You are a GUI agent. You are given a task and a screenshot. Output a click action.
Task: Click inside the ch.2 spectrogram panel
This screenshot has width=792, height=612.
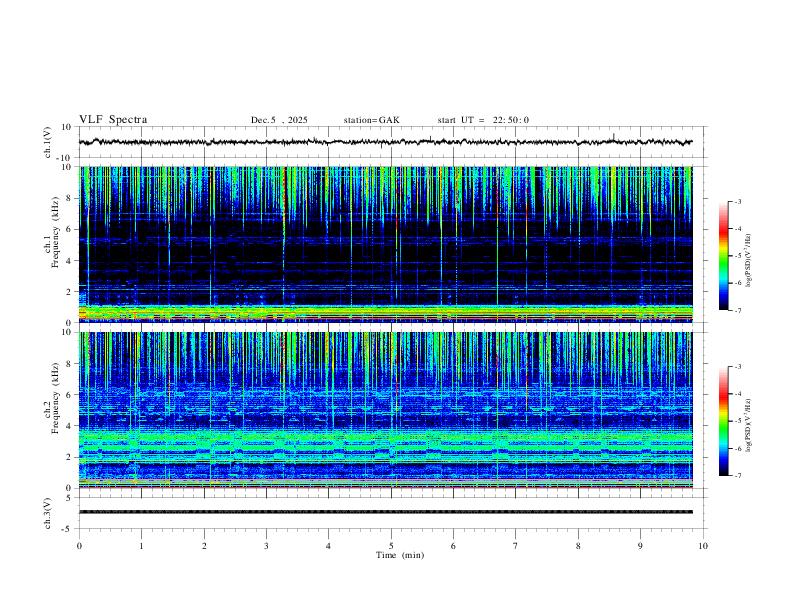[x=385, y=410]
